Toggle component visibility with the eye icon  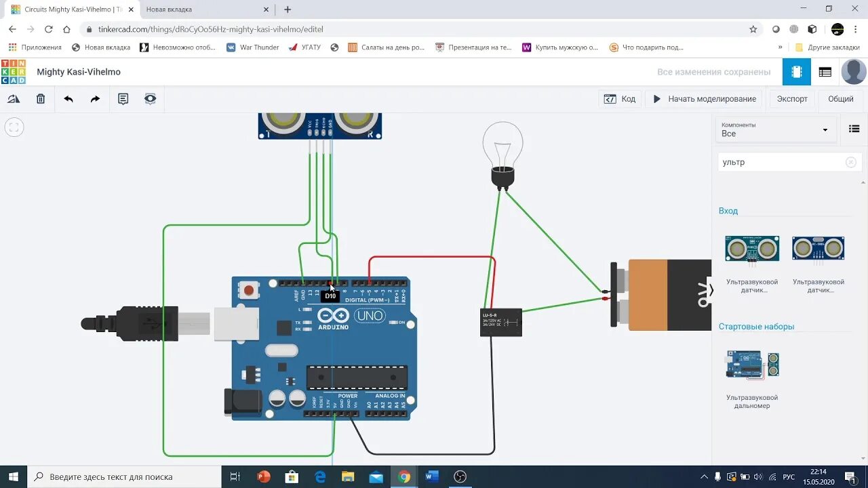coord(150,99)
